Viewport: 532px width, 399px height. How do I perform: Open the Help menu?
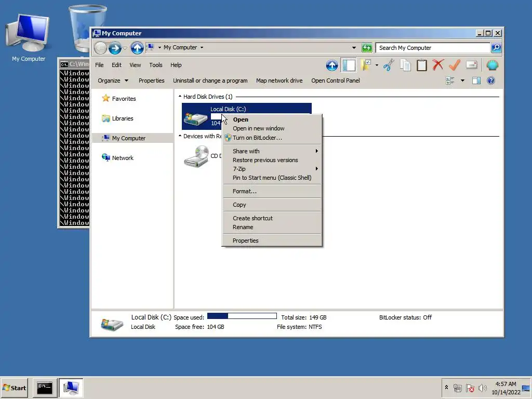click(176, 65)
